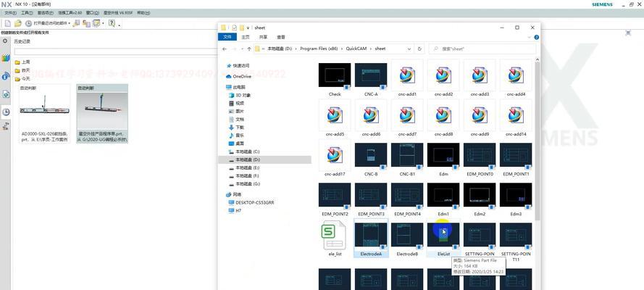644x290 pixels.
Task: Select 桌面 folder in navigation pane
Action: pos(236,144)
